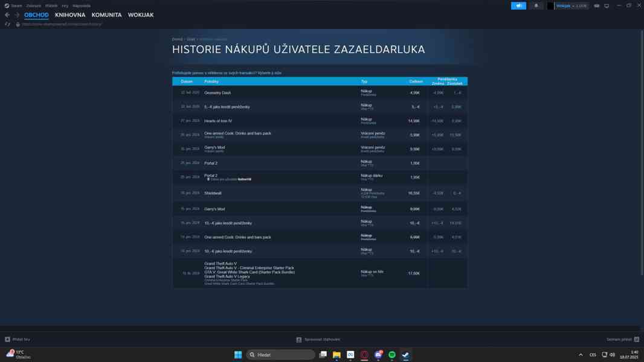Open the weather widget on the taskbar
Viewport: 644px width, 362px height.
[x=19, y=355]
